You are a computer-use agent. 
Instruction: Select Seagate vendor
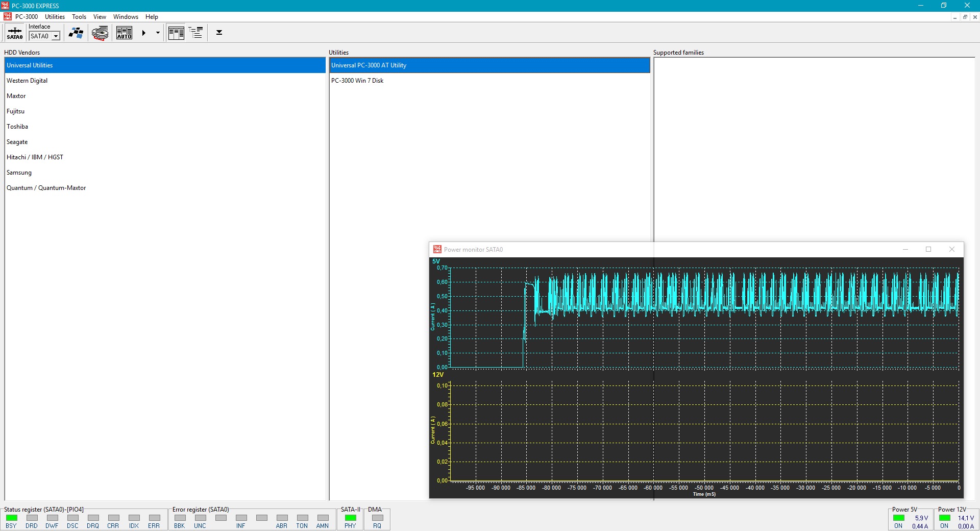[x=165, y=142]
